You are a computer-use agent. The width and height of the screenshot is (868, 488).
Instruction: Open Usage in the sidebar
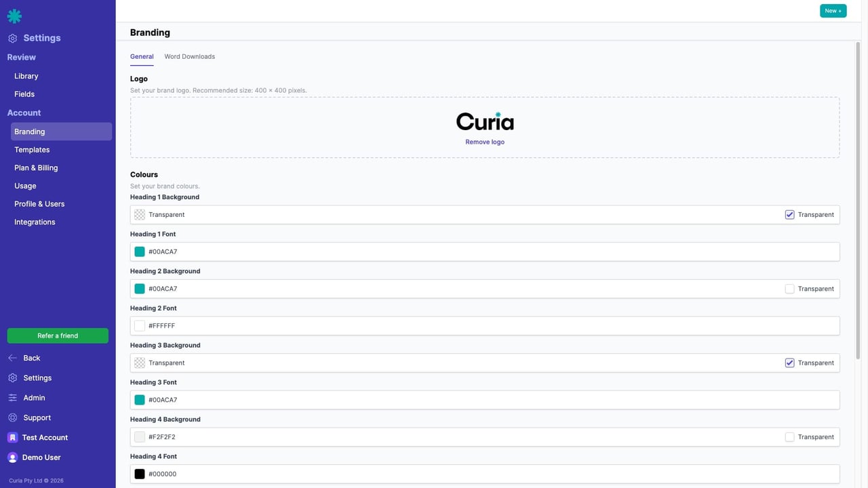point(25,186)
